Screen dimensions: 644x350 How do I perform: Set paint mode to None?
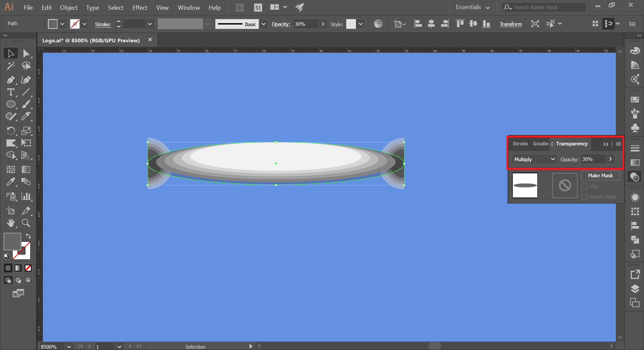point(28,268)
